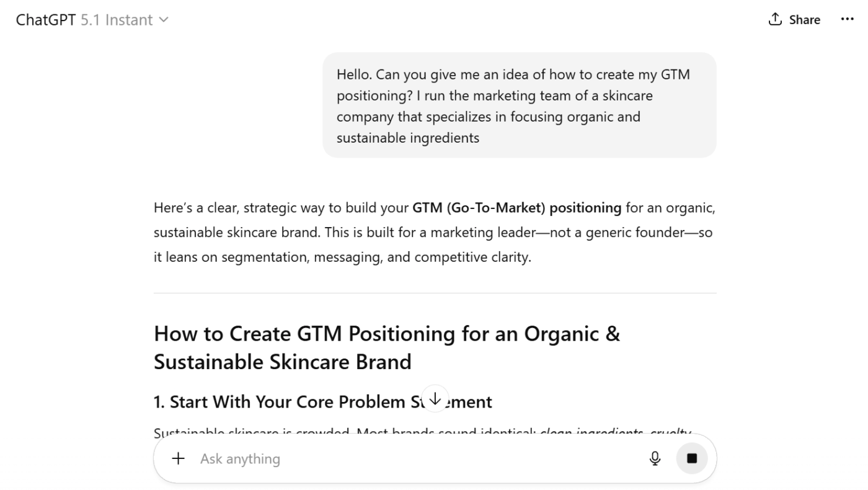Expand the model selector chevron
The height and width of the screenshot is (490, 868).
(164, 20)
